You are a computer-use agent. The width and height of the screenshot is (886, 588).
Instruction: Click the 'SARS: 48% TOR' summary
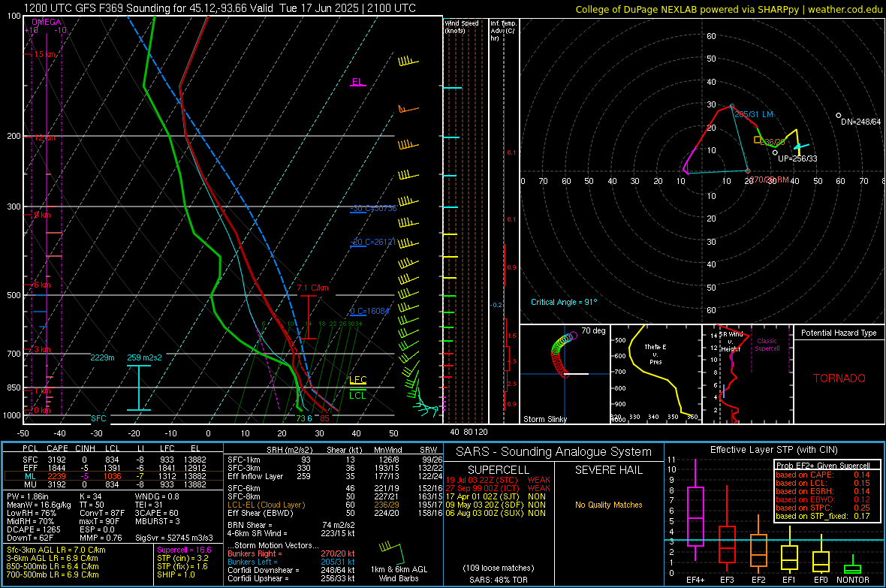pyautogui.click(x=498, y=580)
